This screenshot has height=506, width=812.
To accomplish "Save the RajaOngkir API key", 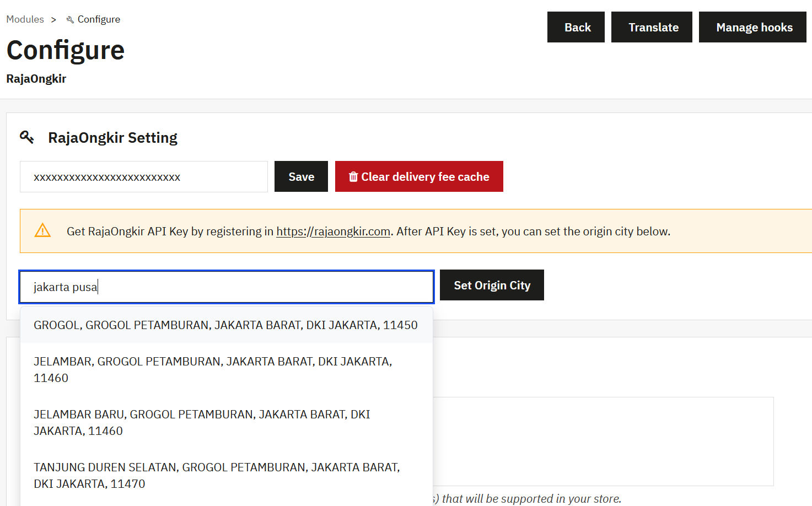I will [301, 176].
